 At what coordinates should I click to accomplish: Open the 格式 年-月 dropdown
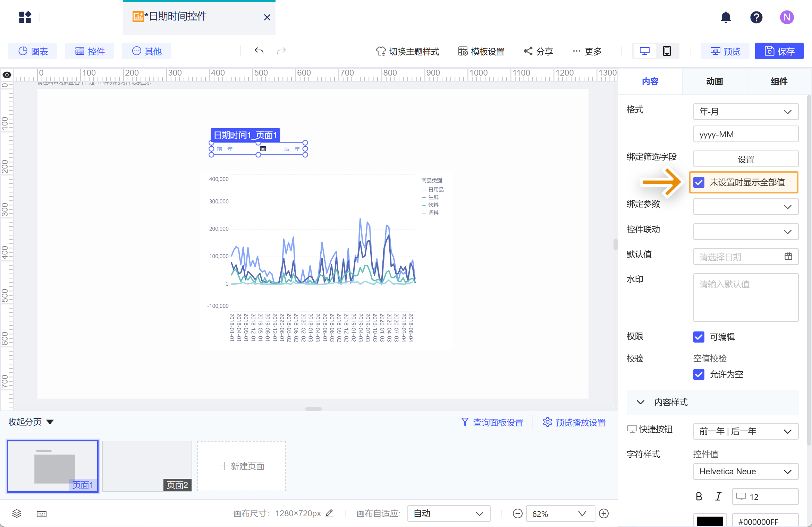point(745,112)
